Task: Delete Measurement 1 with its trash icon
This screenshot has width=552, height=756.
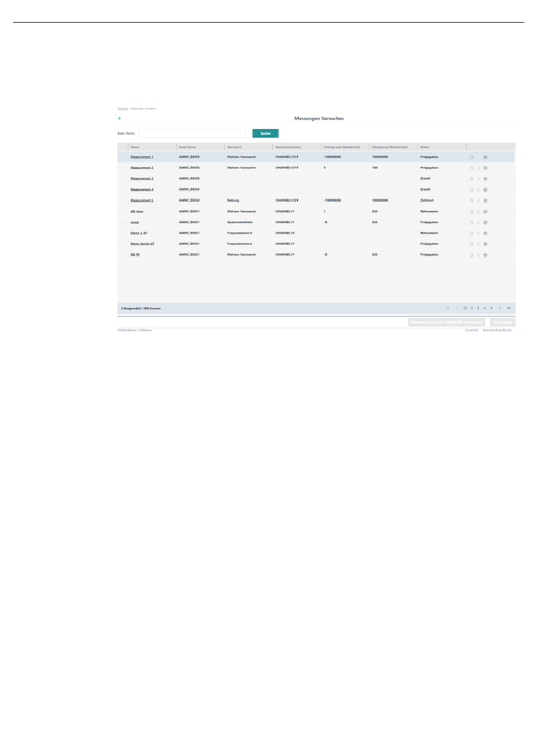Action: [x=479, y=157]
